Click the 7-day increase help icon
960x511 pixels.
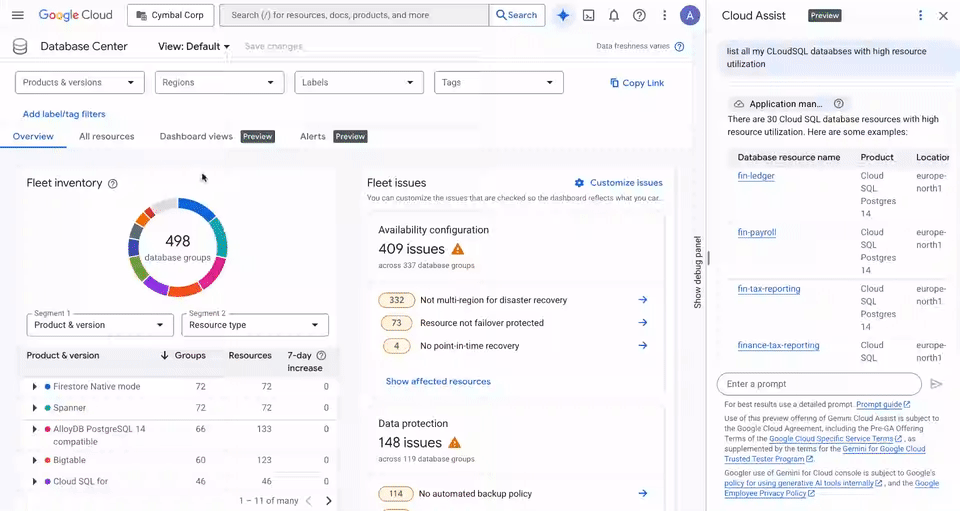click(x=321, y=356)
